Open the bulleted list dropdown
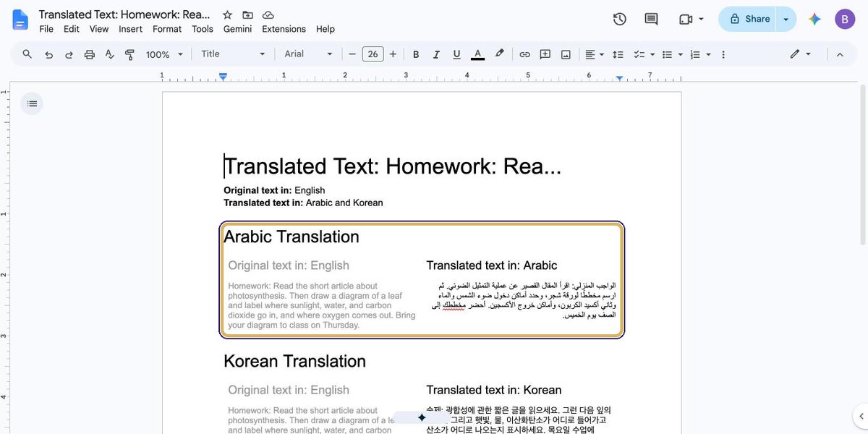Viewport: 868px width, 434px height. tap(672, 54)
